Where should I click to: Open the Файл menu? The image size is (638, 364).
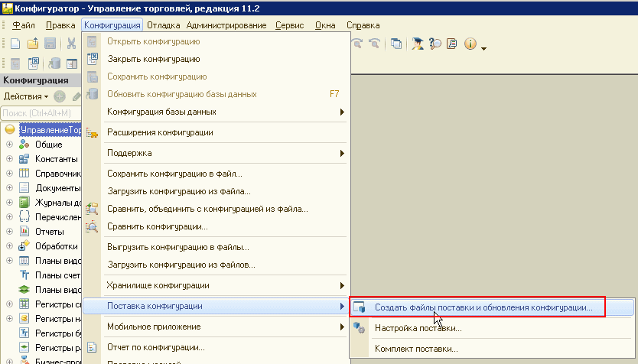point(23,25)
